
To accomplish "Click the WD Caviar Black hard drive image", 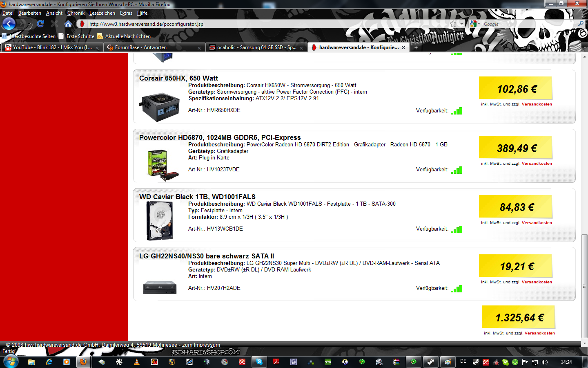I will (160, 221).
